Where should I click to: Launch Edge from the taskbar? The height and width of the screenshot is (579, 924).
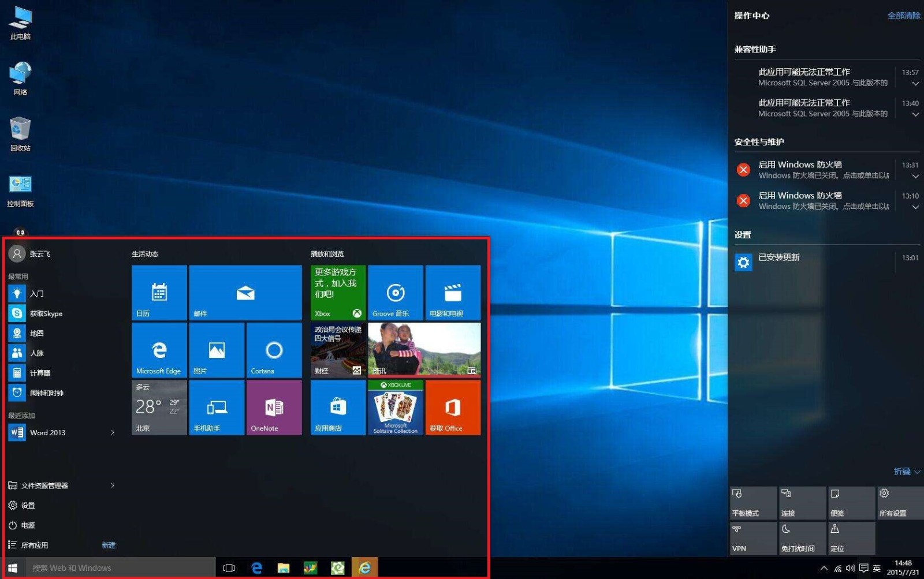(257, 568)
